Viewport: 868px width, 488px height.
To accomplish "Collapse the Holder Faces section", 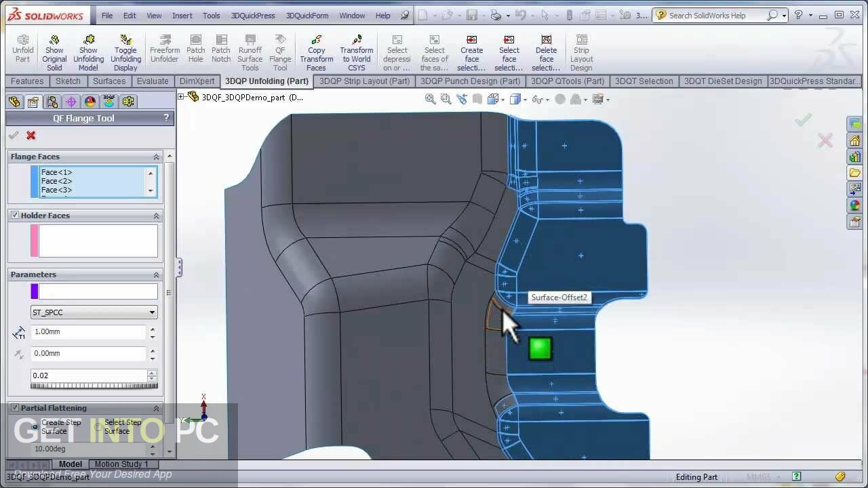I will pyautogui.click(x=156, y=216).
